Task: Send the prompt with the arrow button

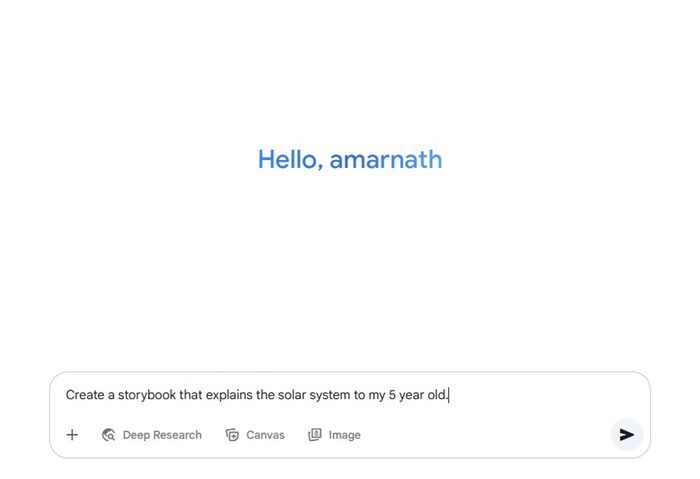Action: [627, 434]
